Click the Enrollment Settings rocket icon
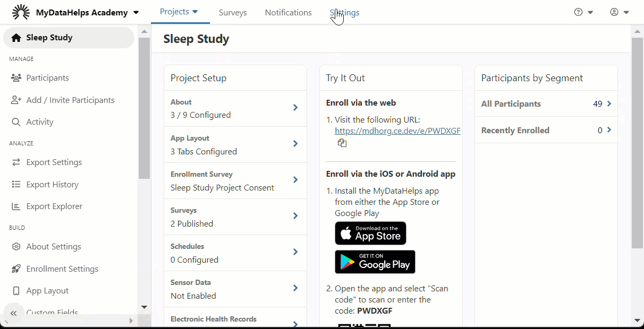Screen dimensions: 644x329 (x=16, y=269)
